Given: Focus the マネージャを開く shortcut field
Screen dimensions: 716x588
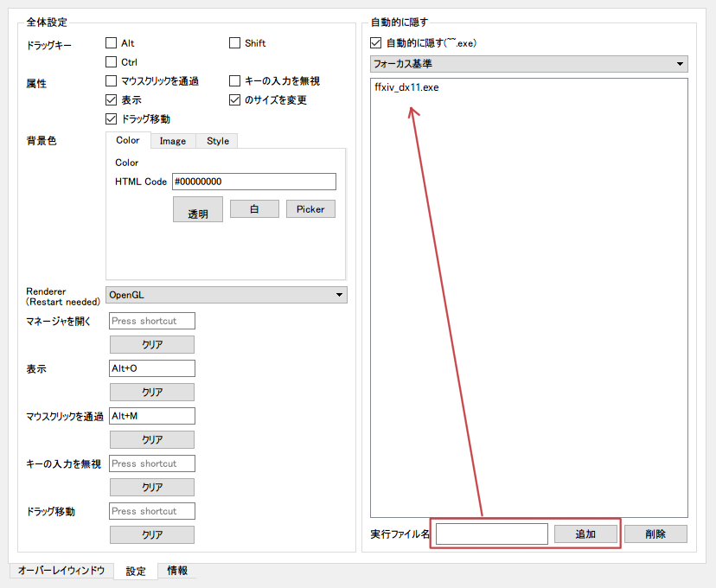Looking at the screenshot, I should [x=152, y=321].
